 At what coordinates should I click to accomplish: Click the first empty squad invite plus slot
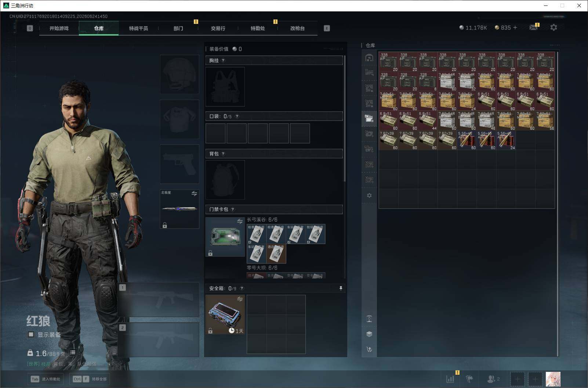click(x=517, y=379)
